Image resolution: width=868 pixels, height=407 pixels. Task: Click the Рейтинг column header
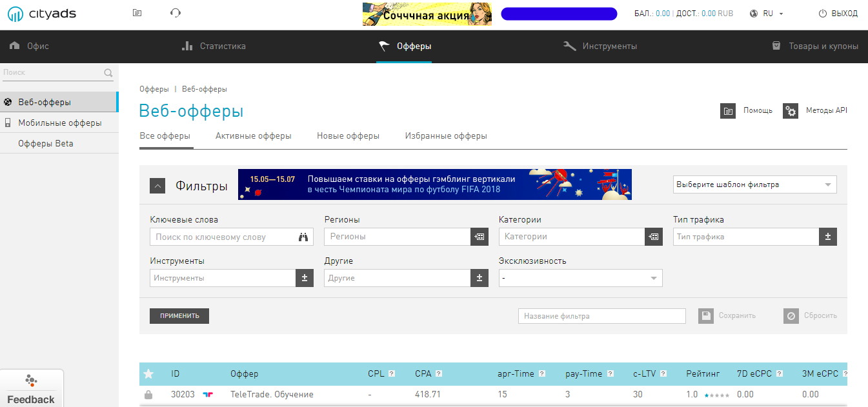[704, 373]
